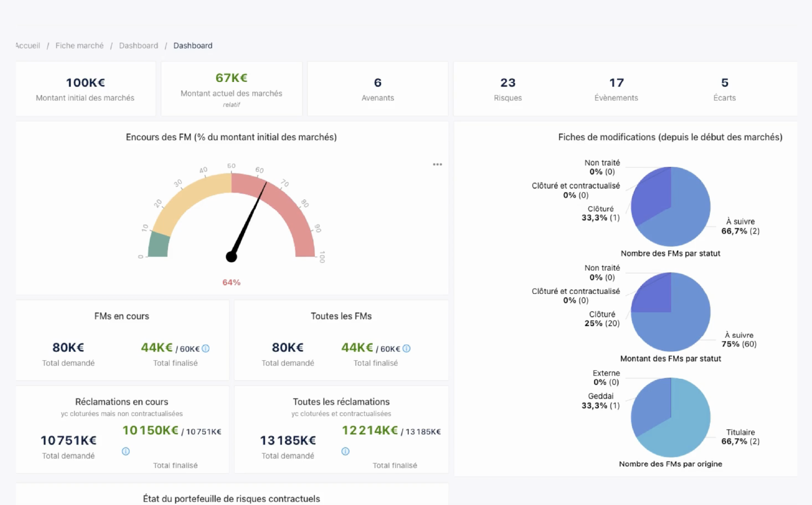812x505 pixels.
Task: Click the black needle of the Encours gauge
Action: click(x=248, y=219)
